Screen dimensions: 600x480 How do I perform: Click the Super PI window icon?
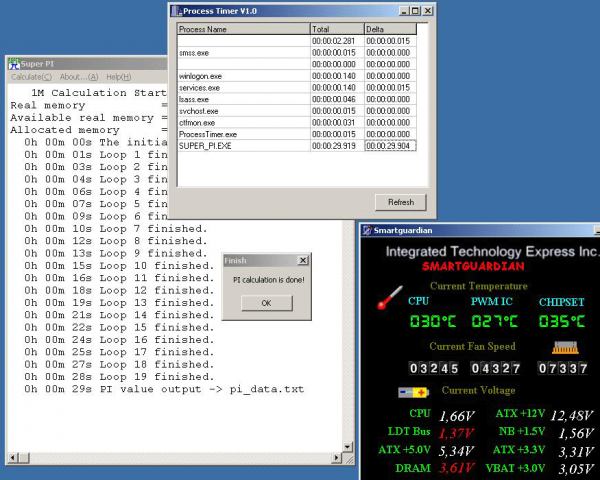click(14, 64)
